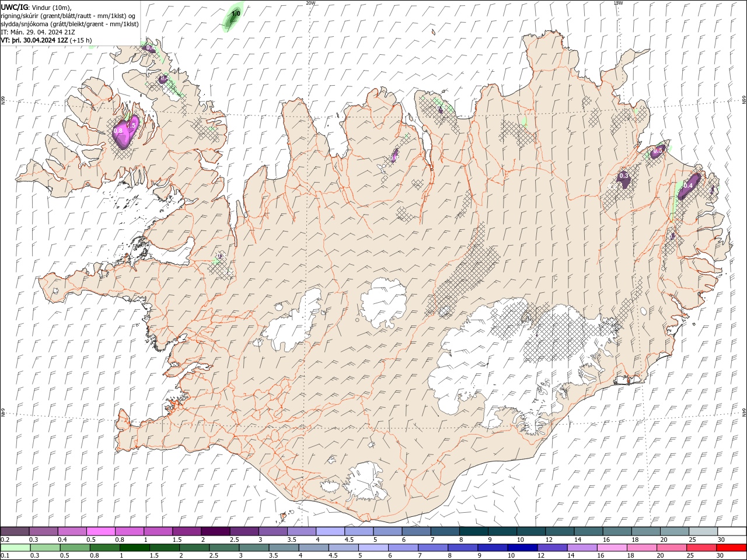The image size is (747, 560).
Task: Select the lavender swatch labeled 4 in upper legend
Action: (x=330, y=531)
